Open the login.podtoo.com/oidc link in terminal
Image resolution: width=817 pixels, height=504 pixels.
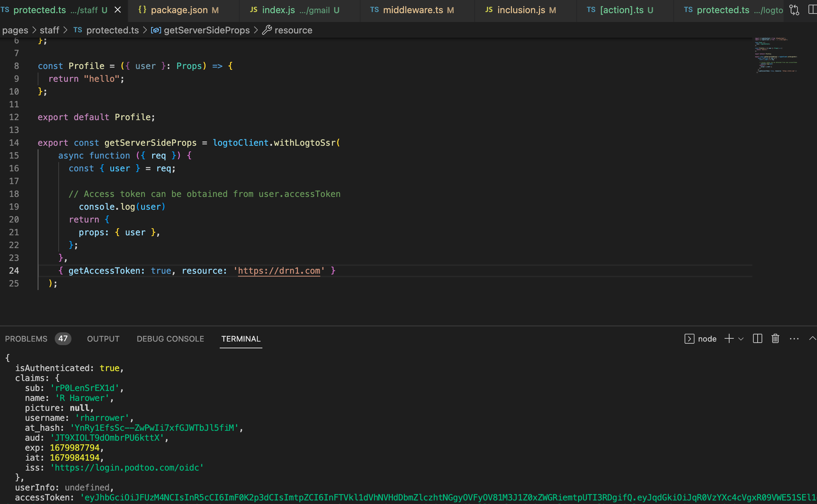point(128,467)
